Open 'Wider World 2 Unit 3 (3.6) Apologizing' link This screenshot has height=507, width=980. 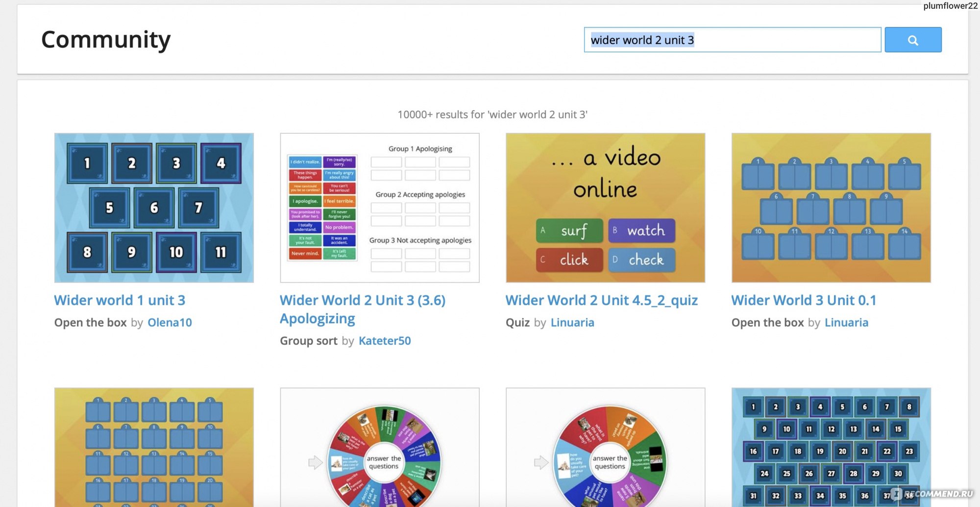pyautogui.click(x=363, y=309)
